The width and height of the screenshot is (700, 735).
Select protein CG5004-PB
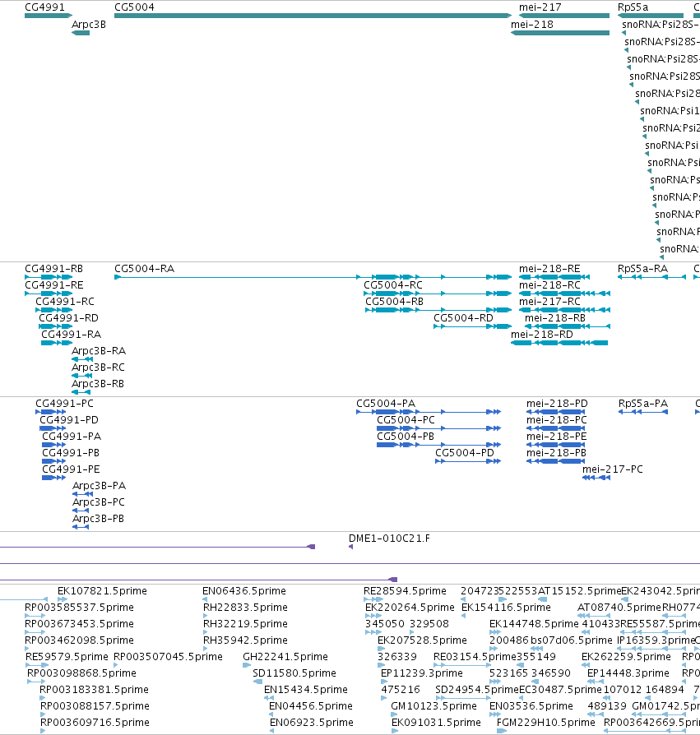coord(405,437)
